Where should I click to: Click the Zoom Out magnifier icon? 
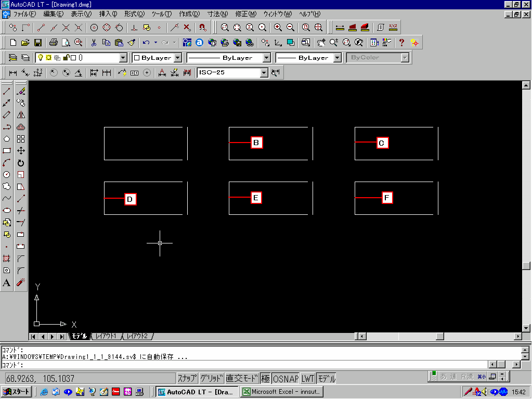coord(290,27)
